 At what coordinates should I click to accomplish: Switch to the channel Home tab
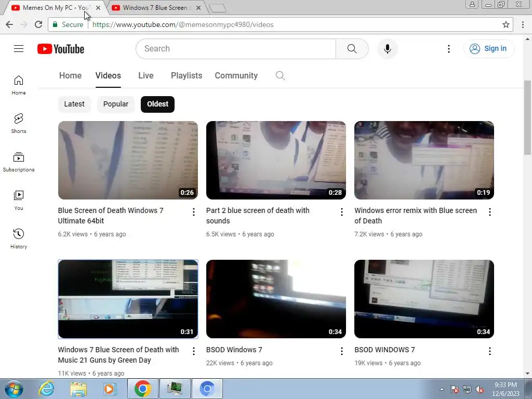pyautogui.click(x=70, y=76)
